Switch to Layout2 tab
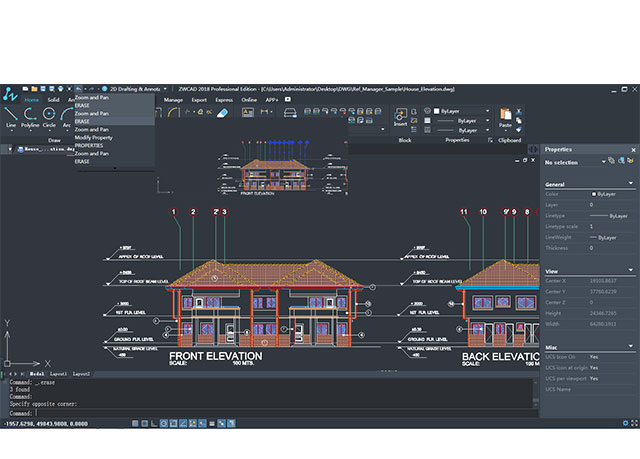The height and width of the screenshot is (459, 640). (81, 374)
